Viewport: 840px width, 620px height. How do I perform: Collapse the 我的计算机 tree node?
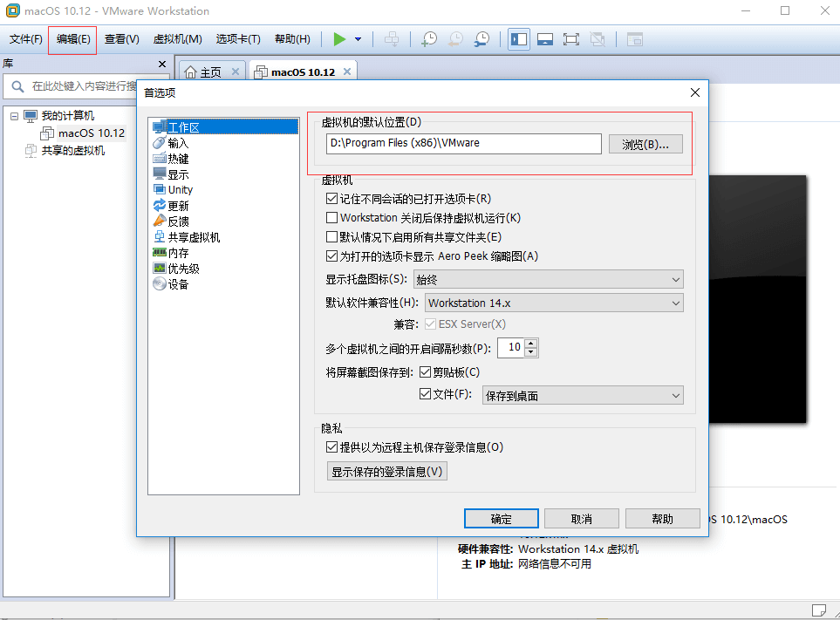tap(15, 116)
